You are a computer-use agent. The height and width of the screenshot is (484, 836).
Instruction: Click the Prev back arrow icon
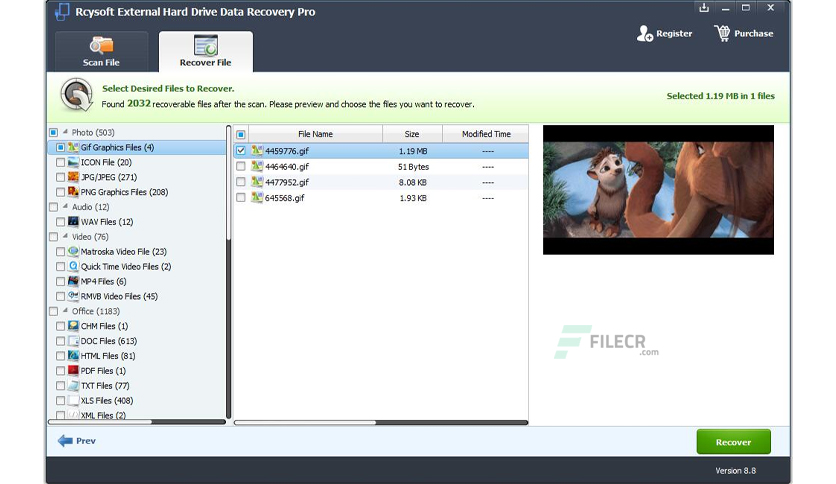(x=65, y=441)
